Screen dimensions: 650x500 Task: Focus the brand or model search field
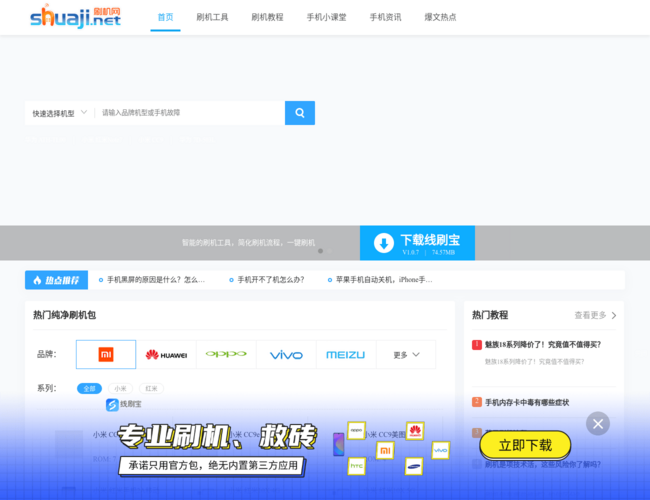[191, 113]
